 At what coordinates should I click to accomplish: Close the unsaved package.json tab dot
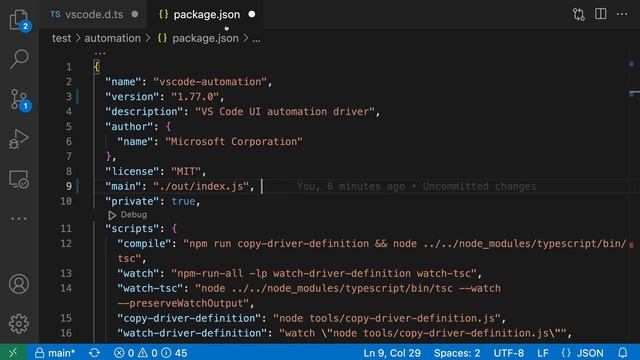click(x=252, y=14)
